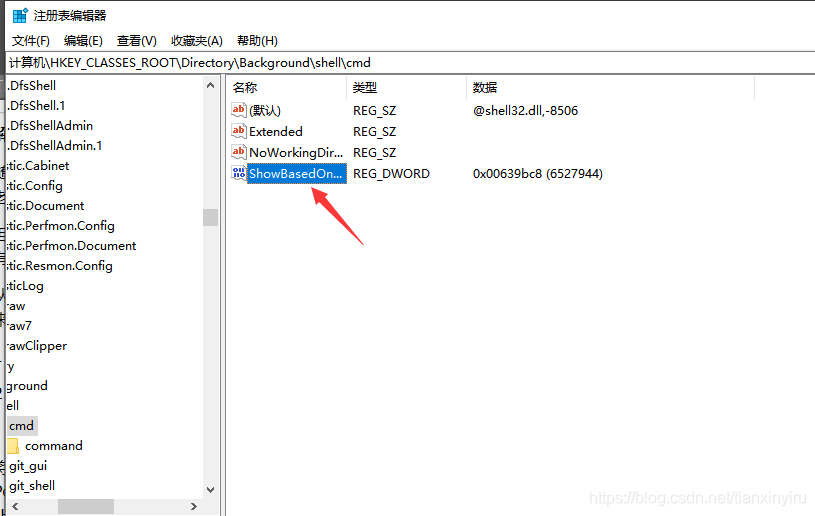The width and height of the screenshot is (815, 516).
Task: Select the NoWorkingDir string value icon
Action: pos(239,152)
